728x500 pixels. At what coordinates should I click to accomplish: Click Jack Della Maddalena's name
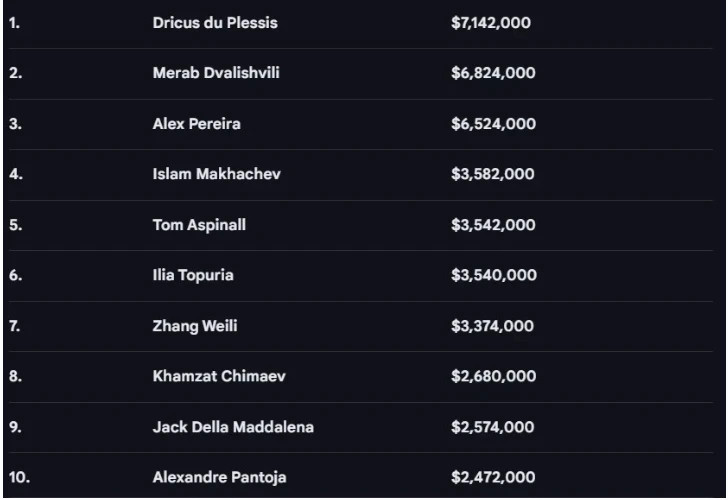click(233, 427)
